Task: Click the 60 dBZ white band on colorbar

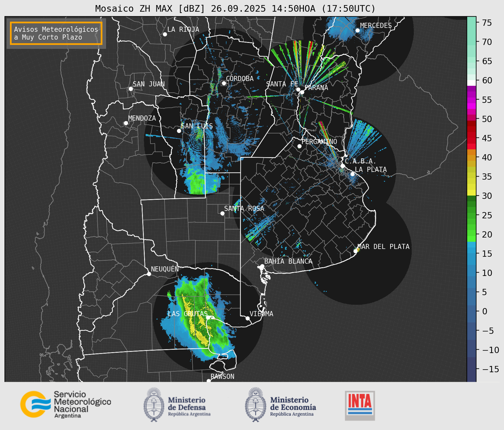Action: [x=471, y=83]
